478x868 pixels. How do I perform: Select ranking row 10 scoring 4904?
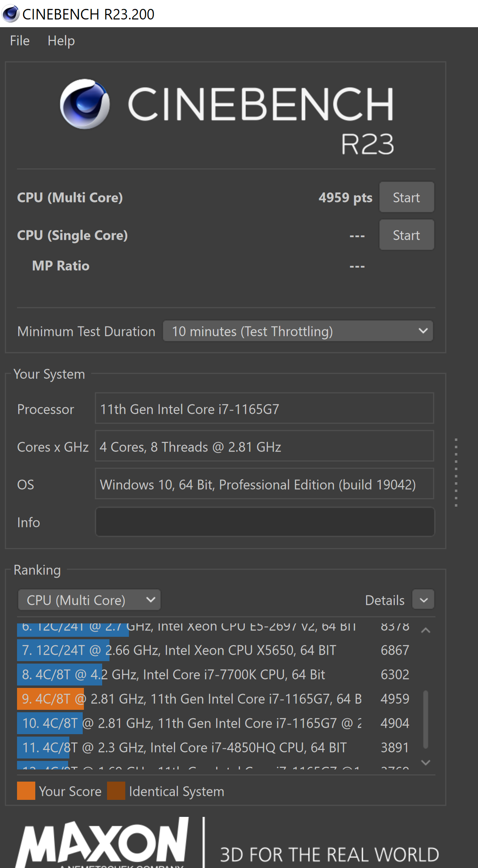coord(215,723)
